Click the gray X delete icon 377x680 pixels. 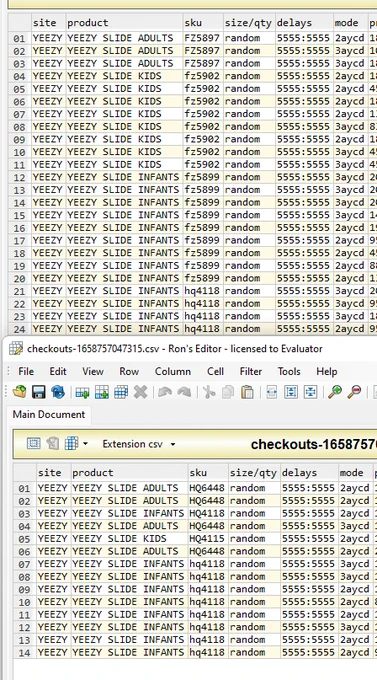140,392
